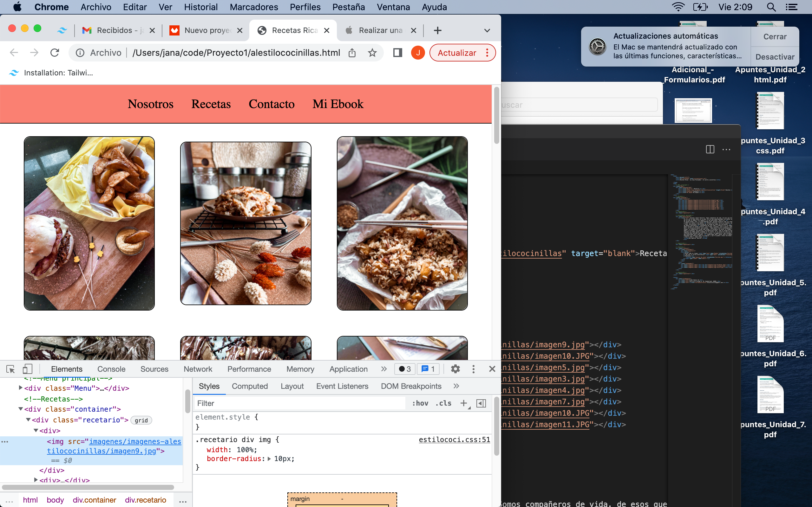Screen dimensions: 812x507
Task: Click the DevTools inspect element picker icon
Action: (10, 369)
